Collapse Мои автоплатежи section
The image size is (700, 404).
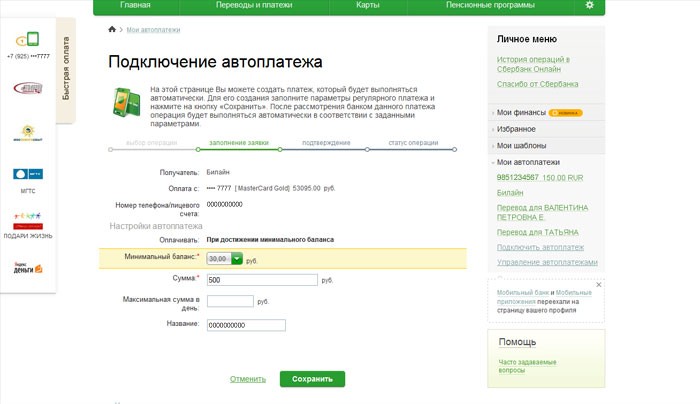click(528, 162)
